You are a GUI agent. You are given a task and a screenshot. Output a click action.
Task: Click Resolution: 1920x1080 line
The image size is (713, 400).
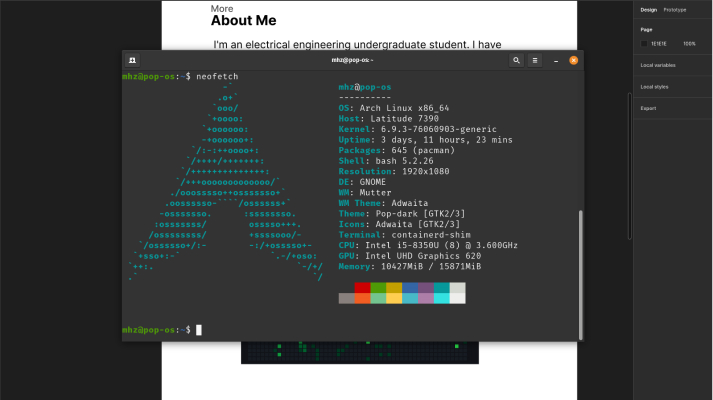394,171
